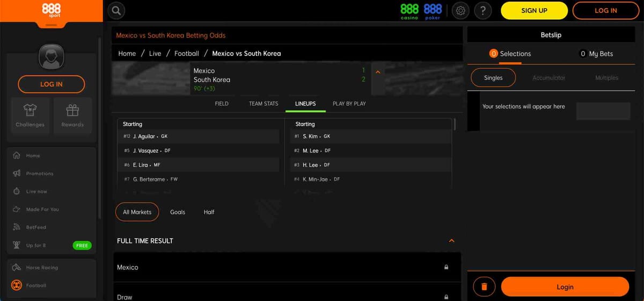Click S. Kim goalkeeper row
644x301 pixels.
click(370, 137)
